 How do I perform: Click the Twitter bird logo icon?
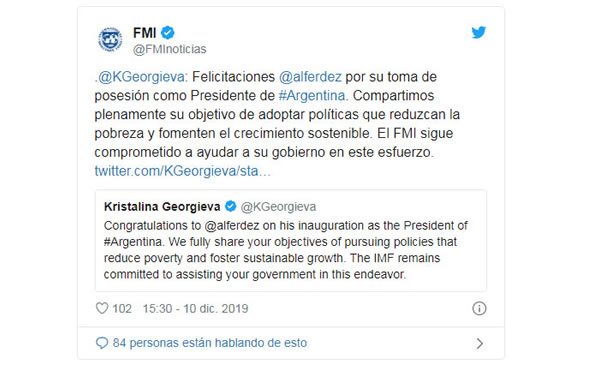point(478,33)
